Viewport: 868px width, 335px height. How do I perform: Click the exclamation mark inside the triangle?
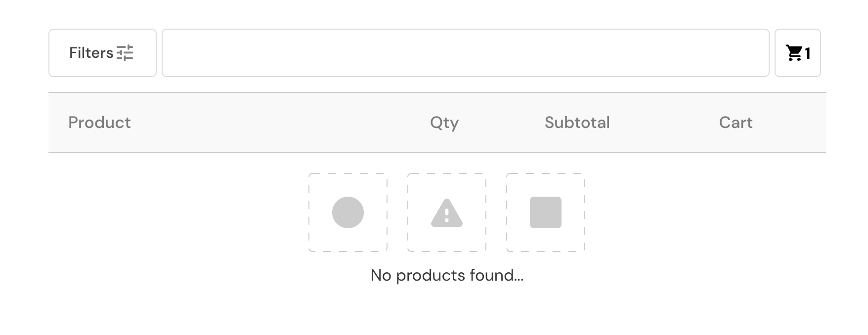447,215
